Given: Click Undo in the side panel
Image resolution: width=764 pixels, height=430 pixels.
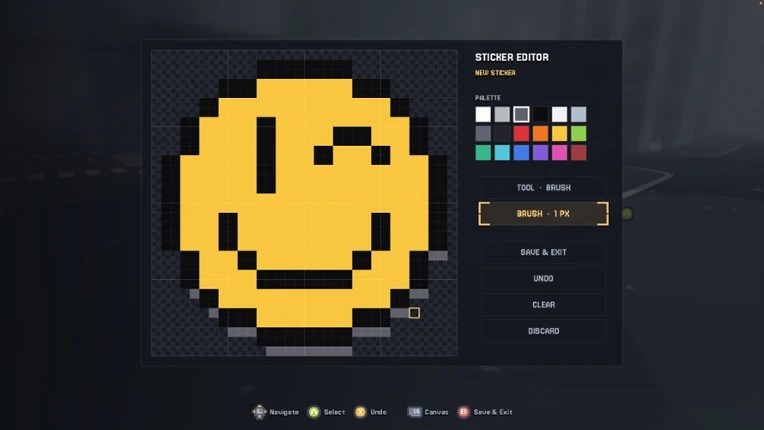Looking at the screenshot, I should pyautogui.click(x=543, y=279).
